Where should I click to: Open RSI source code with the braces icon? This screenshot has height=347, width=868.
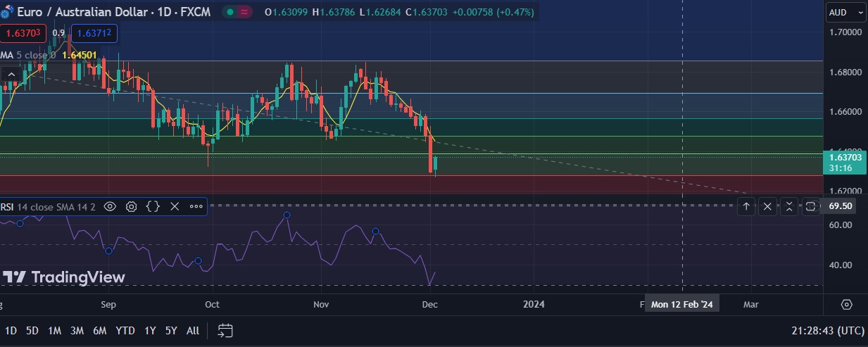coord(153,206)
